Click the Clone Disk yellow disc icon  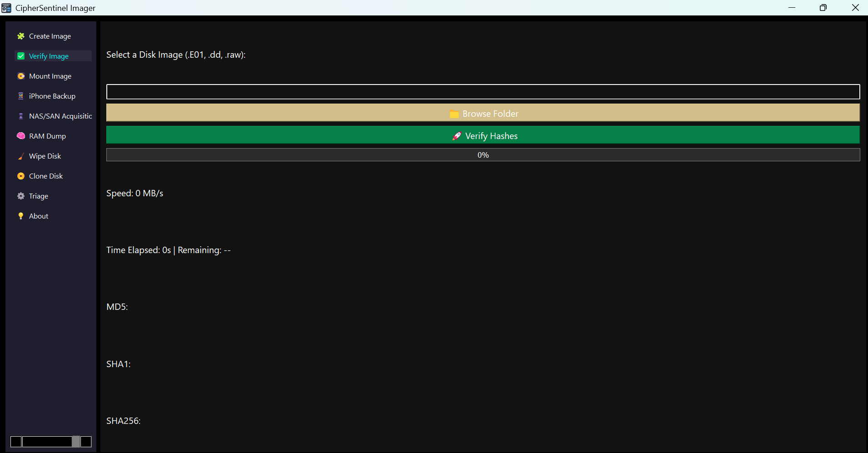21,176
